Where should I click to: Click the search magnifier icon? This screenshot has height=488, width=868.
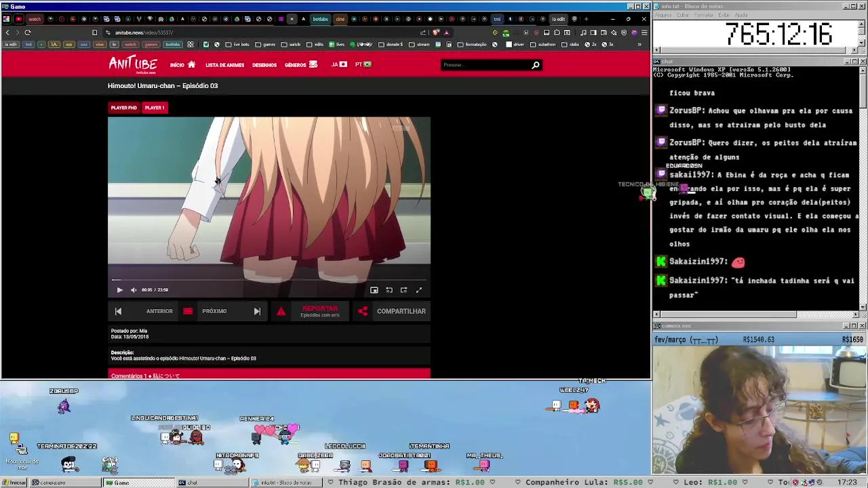click(x=536, y=65)
